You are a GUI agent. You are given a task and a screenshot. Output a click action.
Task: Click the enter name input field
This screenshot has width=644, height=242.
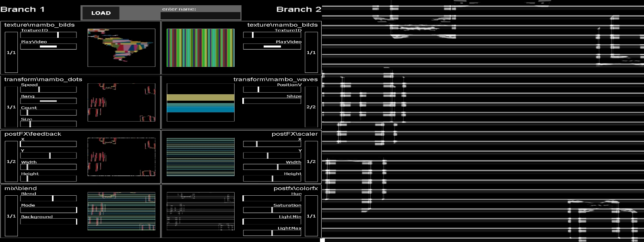point(200,16)
